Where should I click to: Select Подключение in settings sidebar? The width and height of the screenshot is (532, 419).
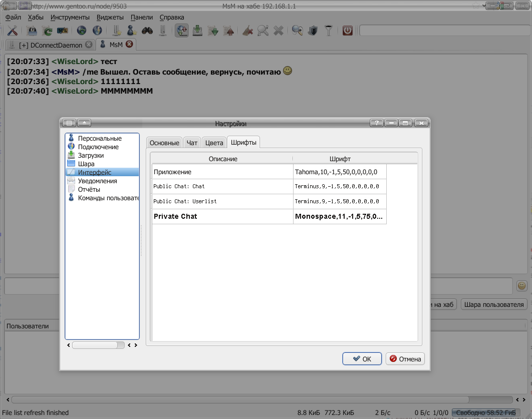pos(102,147)
